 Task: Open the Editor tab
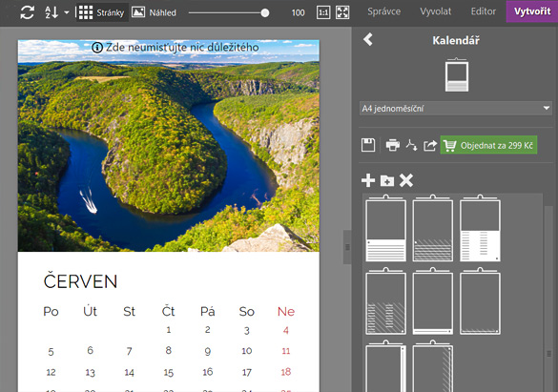(484, 11)
